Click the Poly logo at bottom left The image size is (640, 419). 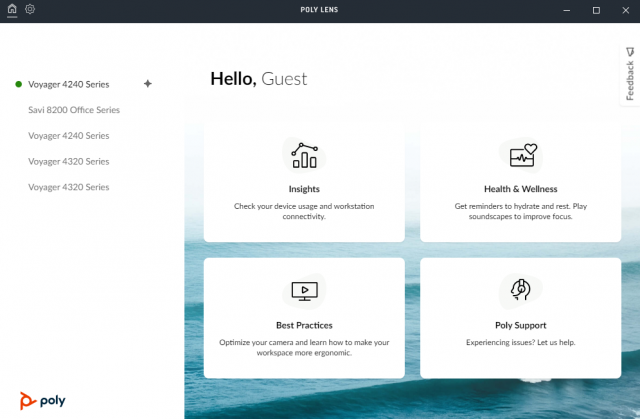[42, 401]
